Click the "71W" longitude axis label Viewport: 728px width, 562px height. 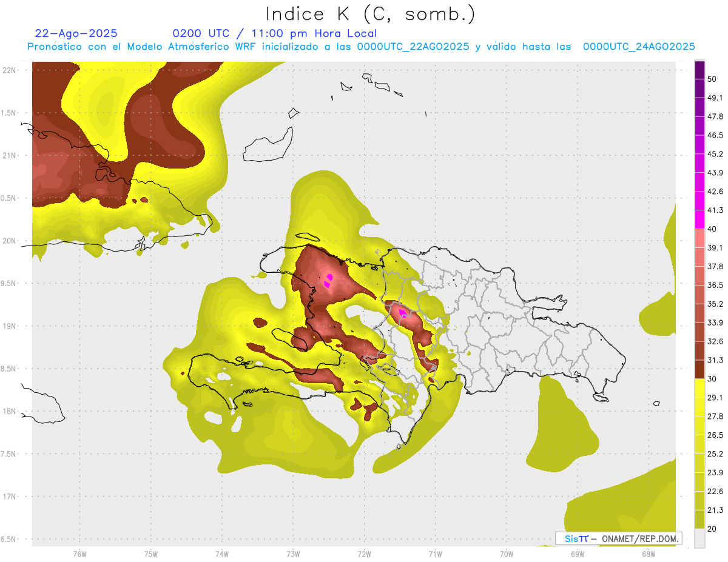coord(435,554)
